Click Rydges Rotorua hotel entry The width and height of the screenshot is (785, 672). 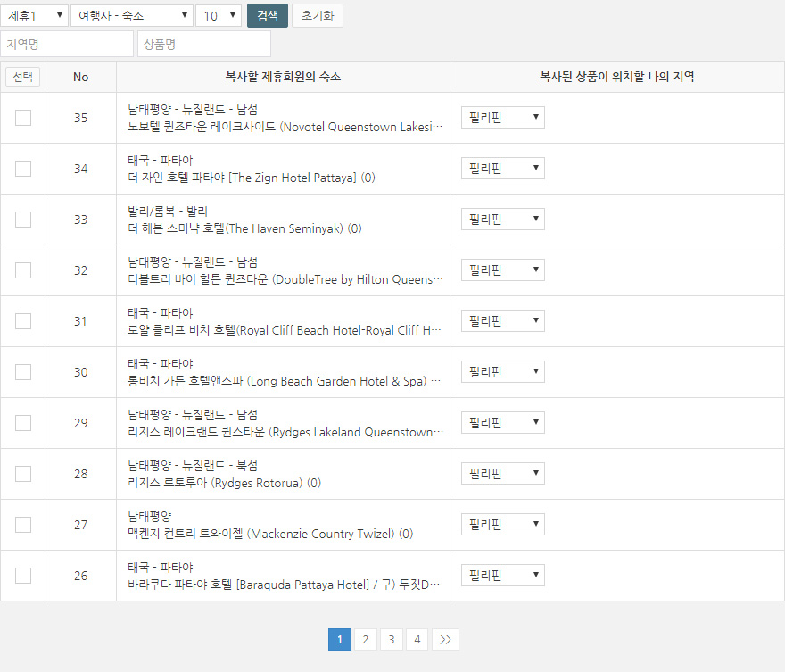(224, 483)
